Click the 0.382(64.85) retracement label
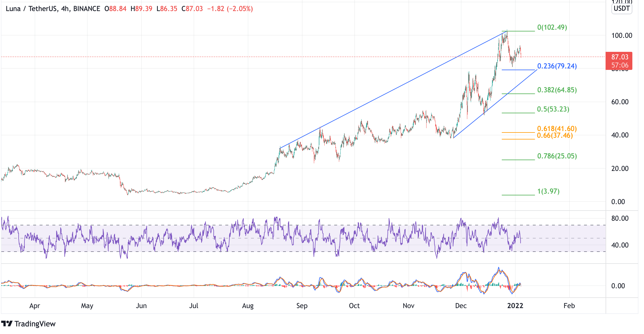644x334 pixels. coord(557,90)
